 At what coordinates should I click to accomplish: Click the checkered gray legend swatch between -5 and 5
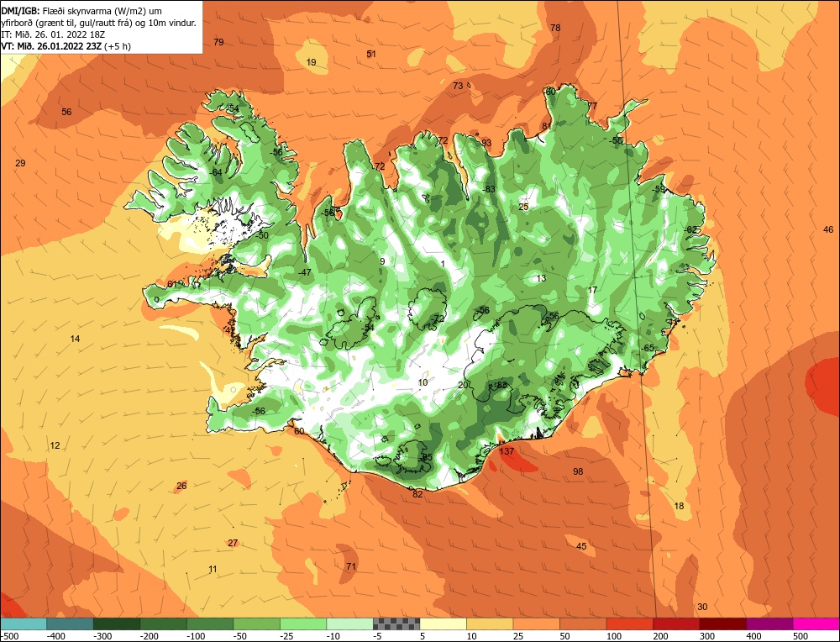[396, 624]
